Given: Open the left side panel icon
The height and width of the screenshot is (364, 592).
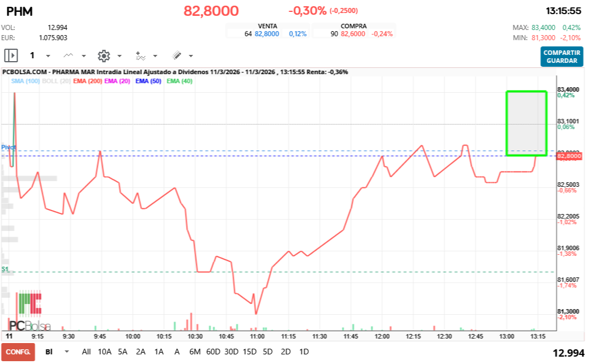Looking at the screenshot, I should (x=10, y=55).
